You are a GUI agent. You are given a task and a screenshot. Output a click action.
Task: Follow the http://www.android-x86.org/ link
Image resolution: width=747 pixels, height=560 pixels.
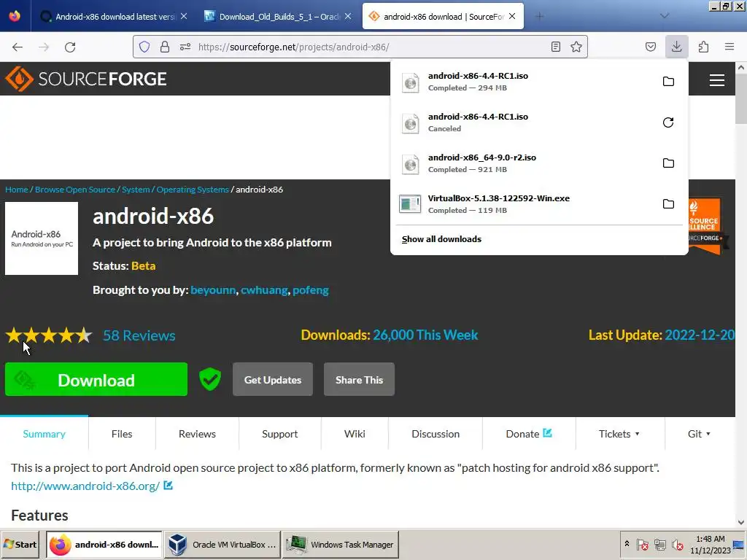pos(85,486)
